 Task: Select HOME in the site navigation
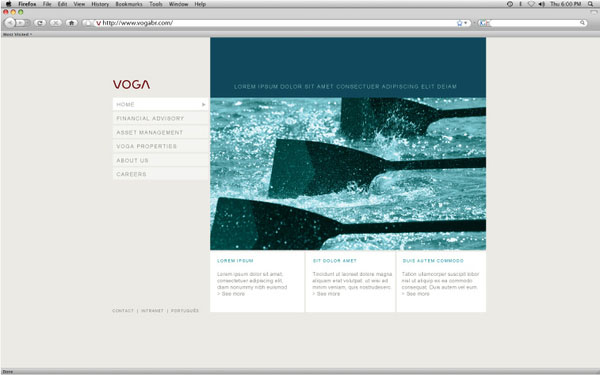coord(160,104)
